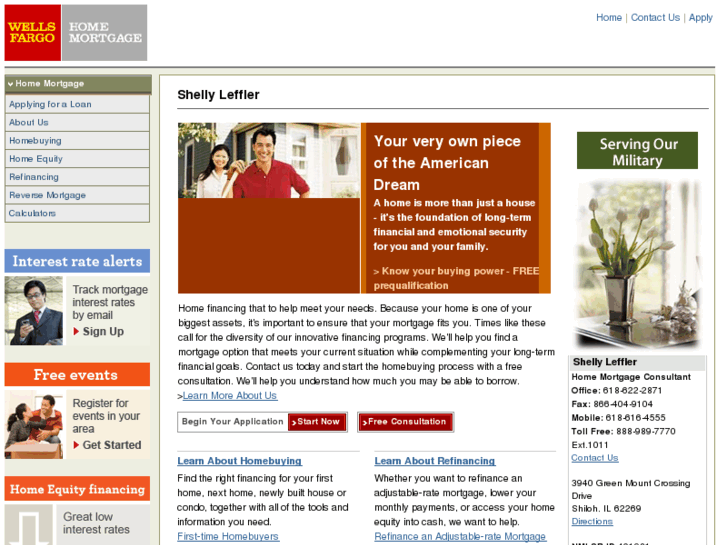Click the Free events orange banner

tap(77, 375)
